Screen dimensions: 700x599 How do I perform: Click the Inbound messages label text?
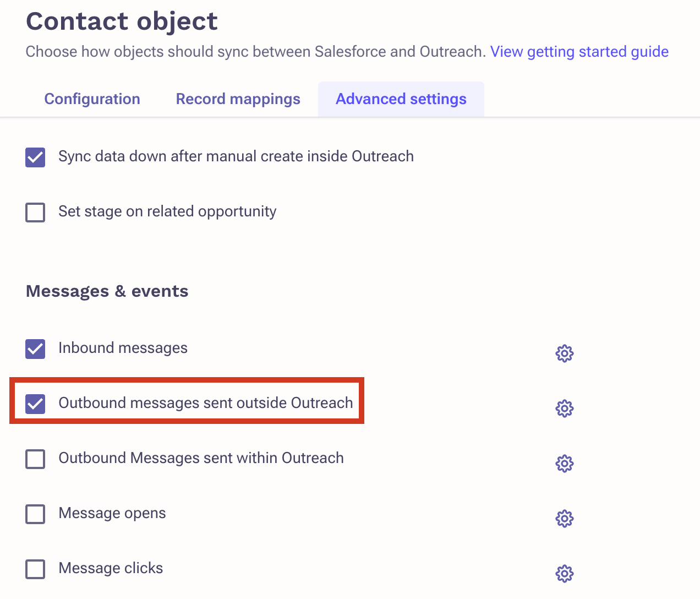tap(123, 348)
